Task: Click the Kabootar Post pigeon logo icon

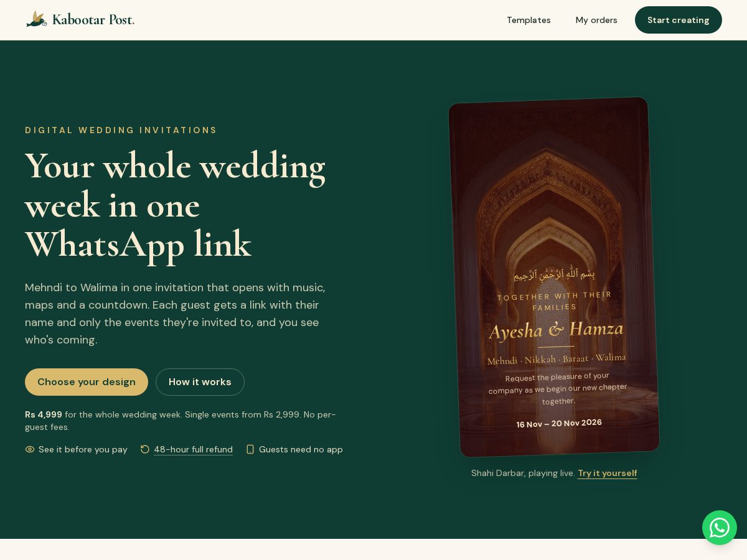Action: coord(37,19)
